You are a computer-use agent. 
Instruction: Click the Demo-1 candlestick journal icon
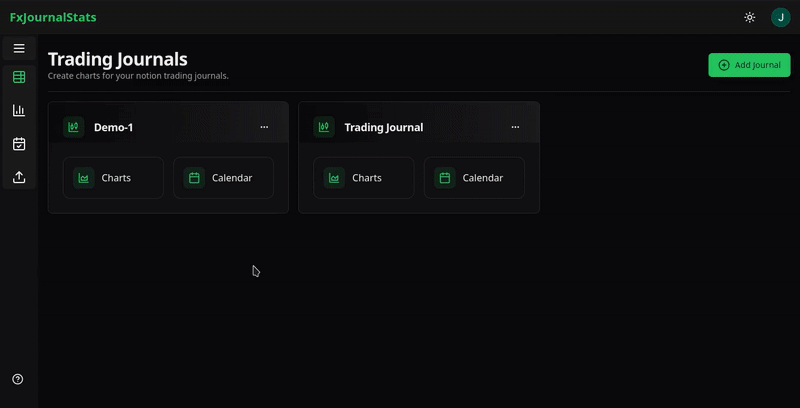tap(73, 127)
